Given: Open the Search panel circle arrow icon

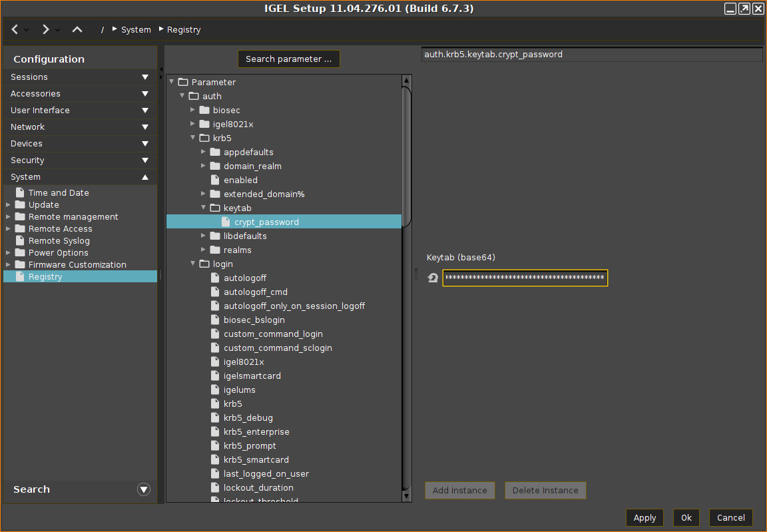Looking at the screenshot, I should click(143, 489).
